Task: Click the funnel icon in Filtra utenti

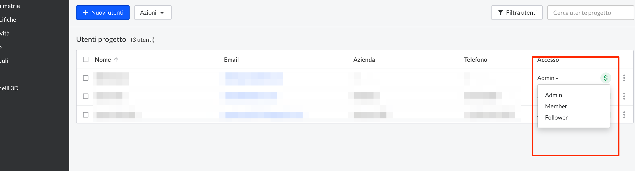Action: point(500,13)
